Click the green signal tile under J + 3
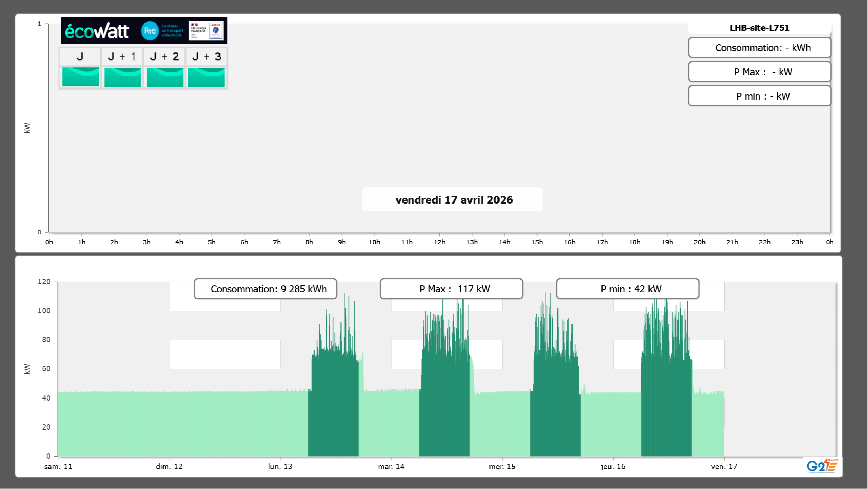This screenshot has height=489, width=868. (x=206, y=77)
